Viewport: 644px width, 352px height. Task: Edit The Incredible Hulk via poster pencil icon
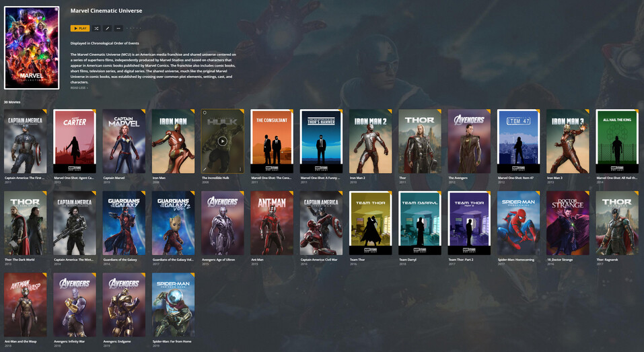coord(205,169)
